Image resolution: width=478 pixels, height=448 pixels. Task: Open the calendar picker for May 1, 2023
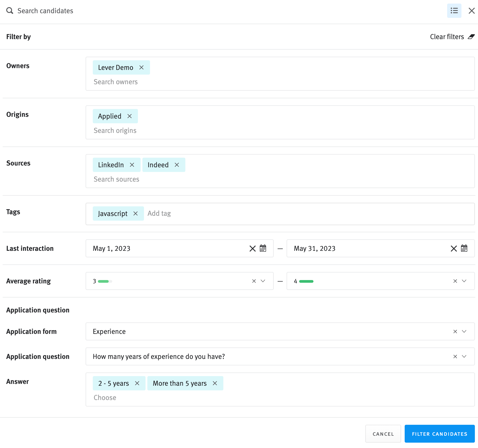[263, 248]
